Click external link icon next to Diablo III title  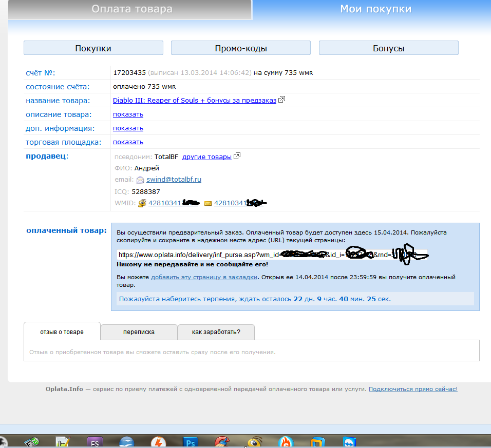pos(281,100)
